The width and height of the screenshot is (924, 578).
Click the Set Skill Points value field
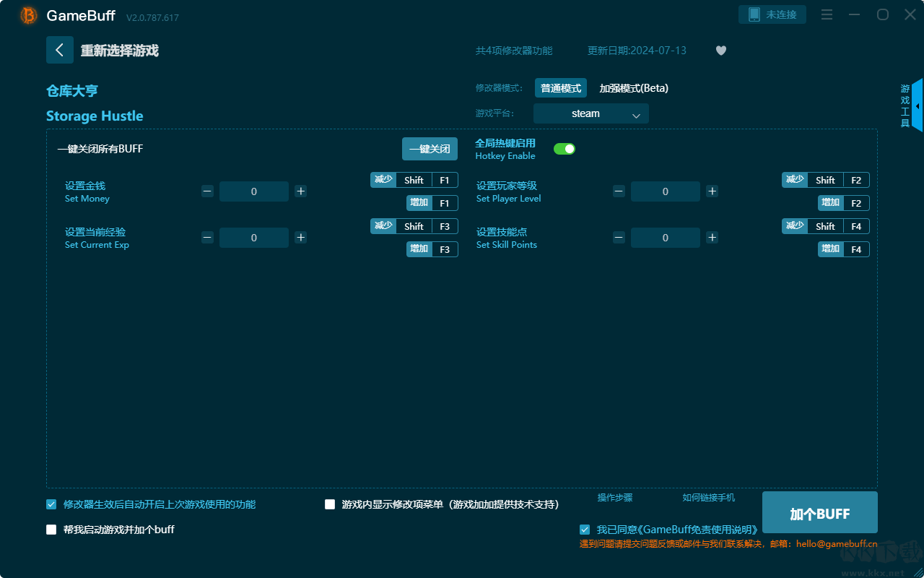[x=666, y=238]
